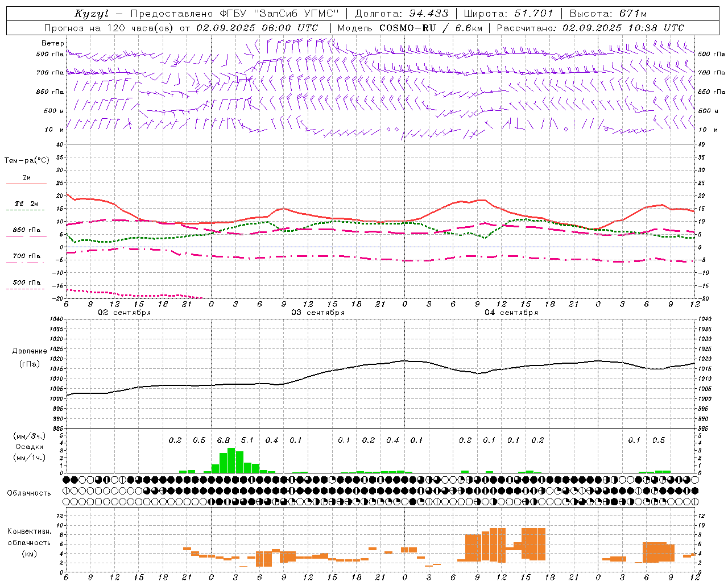Click the date label 03 сентября
728x582 pixels.
(x=318, y=313)
